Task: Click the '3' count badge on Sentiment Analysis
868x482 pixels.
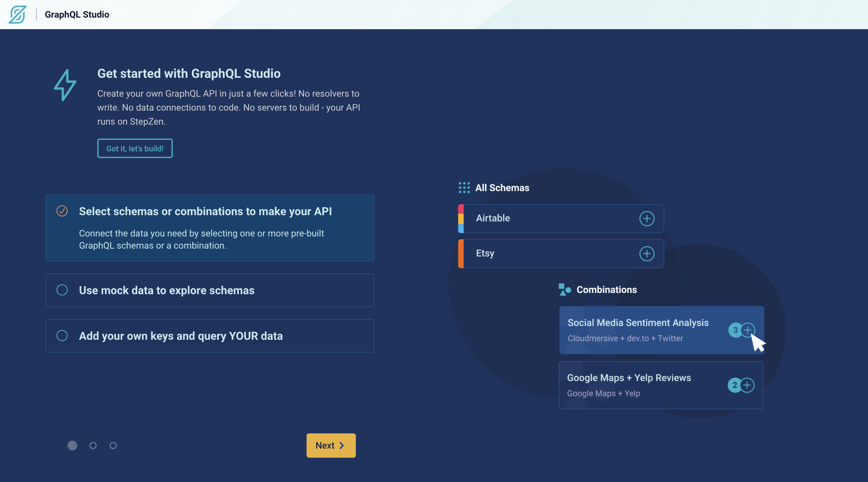Action: (735, 330)
